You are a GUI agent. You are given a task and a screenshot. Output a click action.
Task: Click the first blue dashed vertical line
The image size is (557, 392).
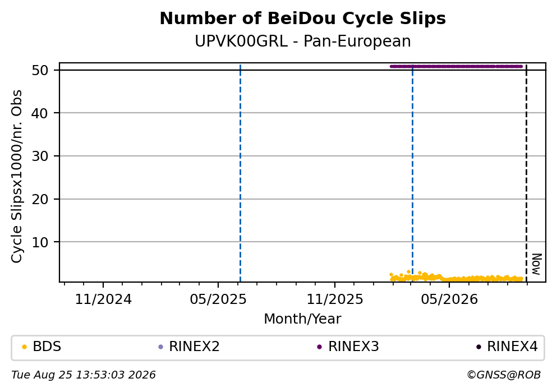click(240, 173)
